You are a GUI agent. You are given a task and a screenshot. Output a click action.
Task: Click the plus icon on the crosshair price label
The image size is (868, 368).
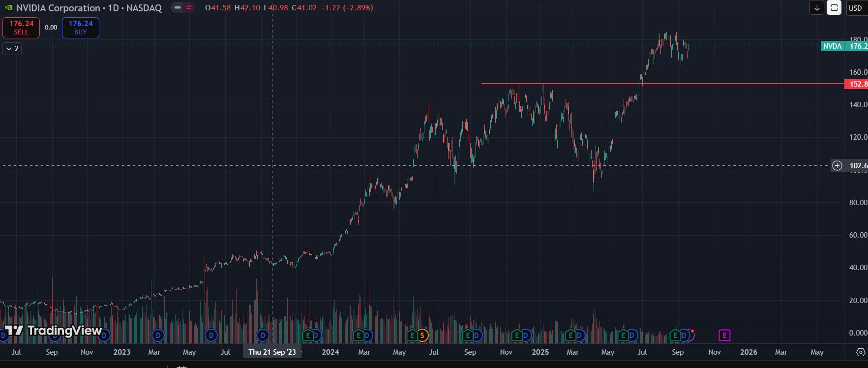(837, 166)
